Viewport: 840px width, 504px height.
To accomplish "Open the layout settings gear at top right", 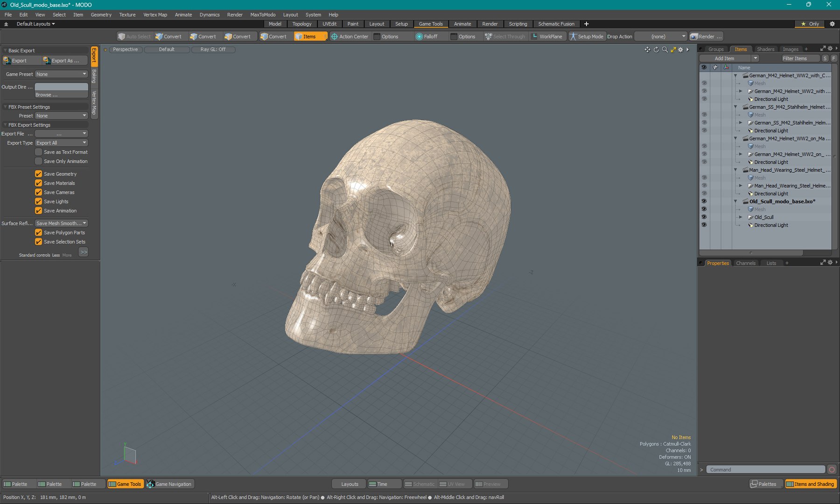I will [x=832, y=24].
